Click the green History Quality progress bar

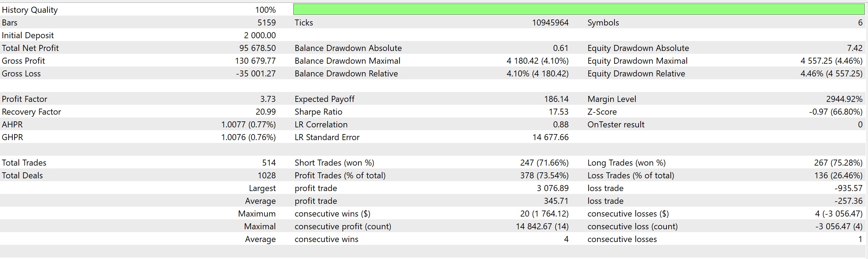coord(579,10)
